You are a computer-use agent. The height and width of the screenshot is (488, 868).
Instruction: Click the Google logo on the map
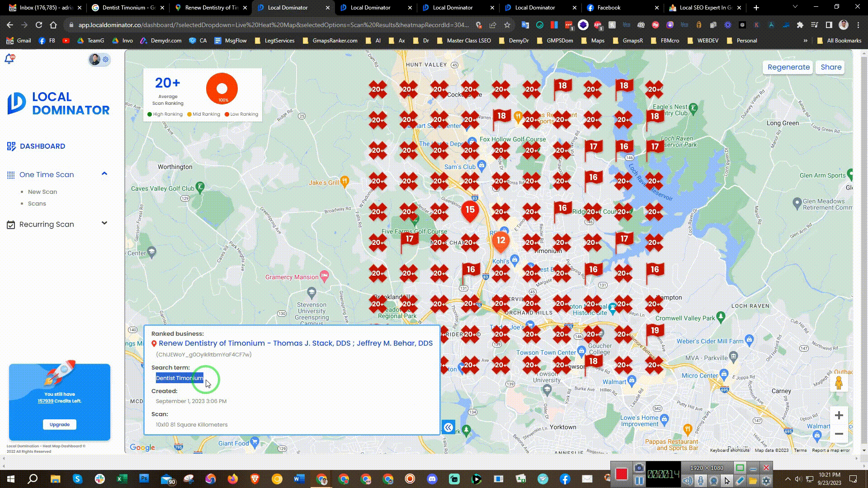(142, 447)
